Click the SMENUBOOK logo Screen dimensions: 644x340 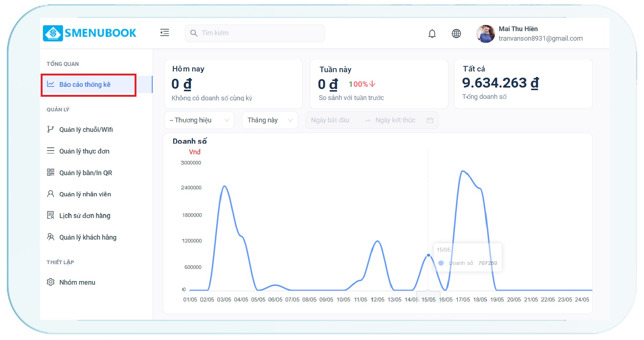click(x=89, y=33)
